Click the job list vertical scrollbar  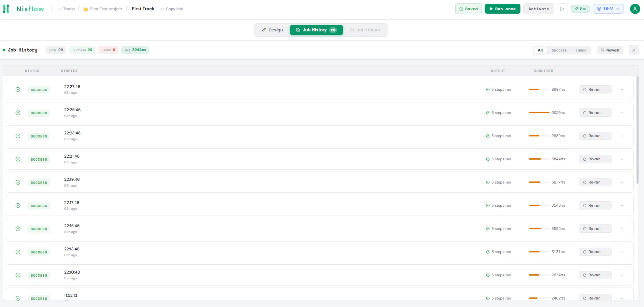pyautogui.click(x=637, y=130)
